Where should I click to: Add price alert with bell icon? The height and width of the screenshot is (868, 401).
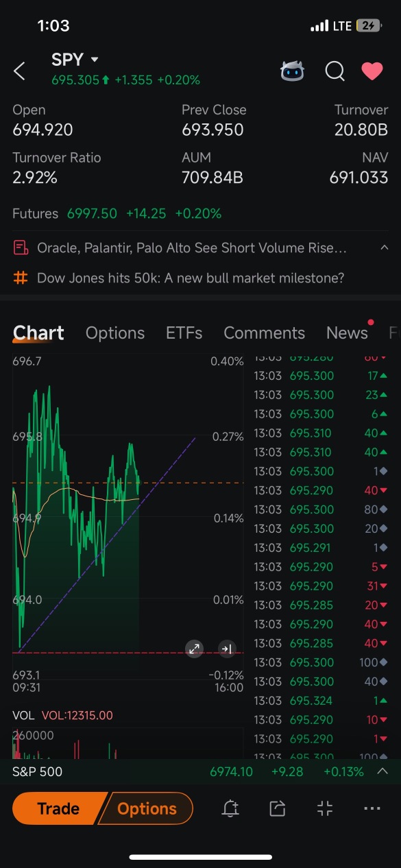point(231,809)
